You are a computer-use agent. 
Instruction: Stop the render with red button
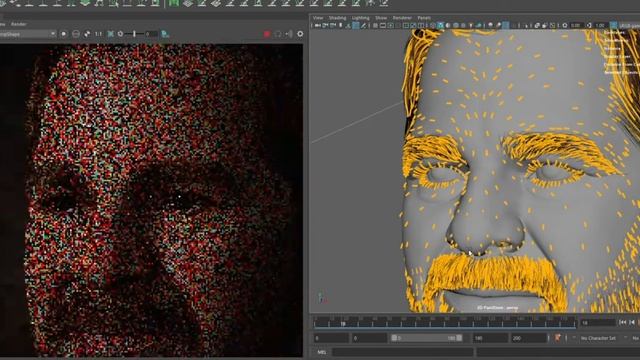click(x=267, y=34)
